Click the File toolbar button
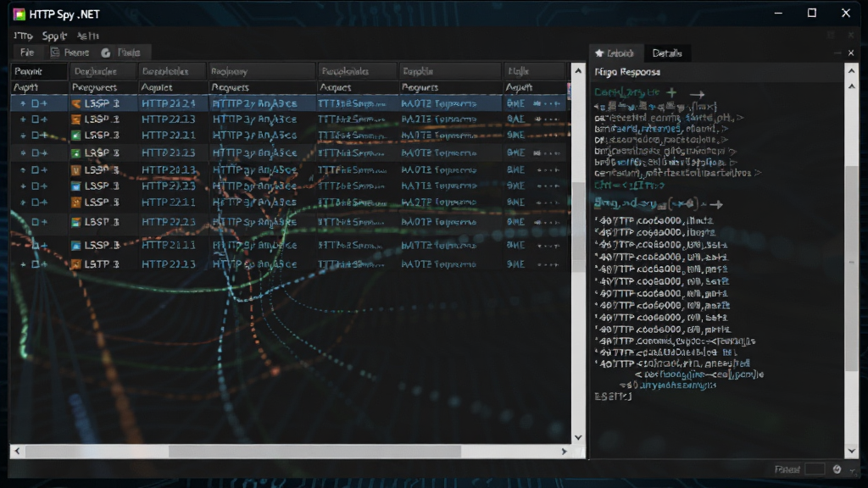Viewport: 868px width, 488px height. (27, 53)
